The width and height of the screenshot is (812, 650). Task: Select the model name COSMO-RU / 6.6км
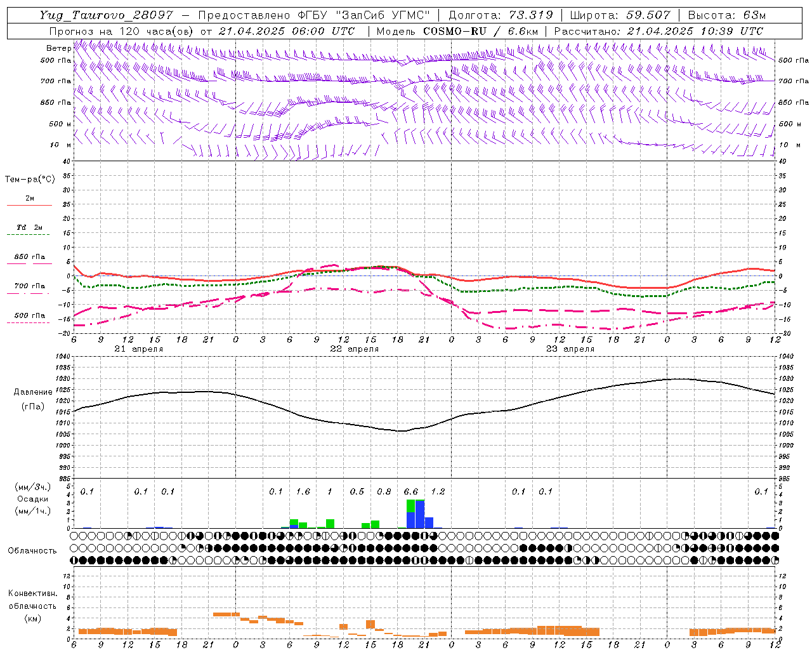[x=481, y=31]
